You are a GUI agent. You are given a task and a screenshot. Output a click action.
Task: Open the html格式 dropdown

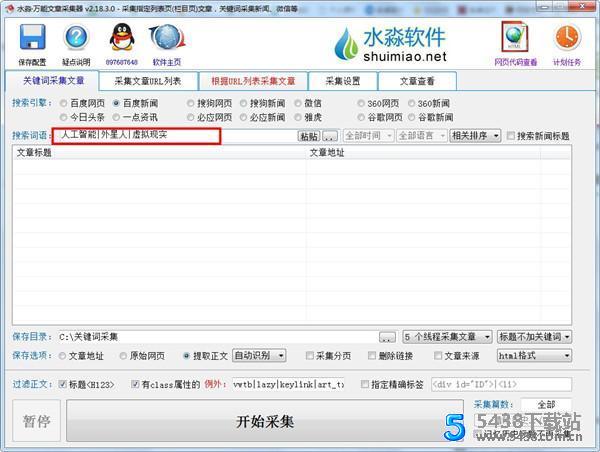(534, 356)
